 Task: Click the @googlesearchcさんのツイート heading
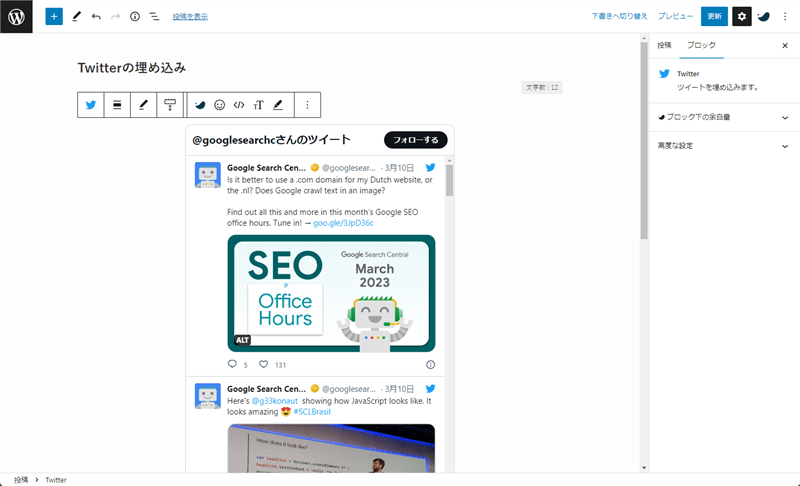[271, 140]
